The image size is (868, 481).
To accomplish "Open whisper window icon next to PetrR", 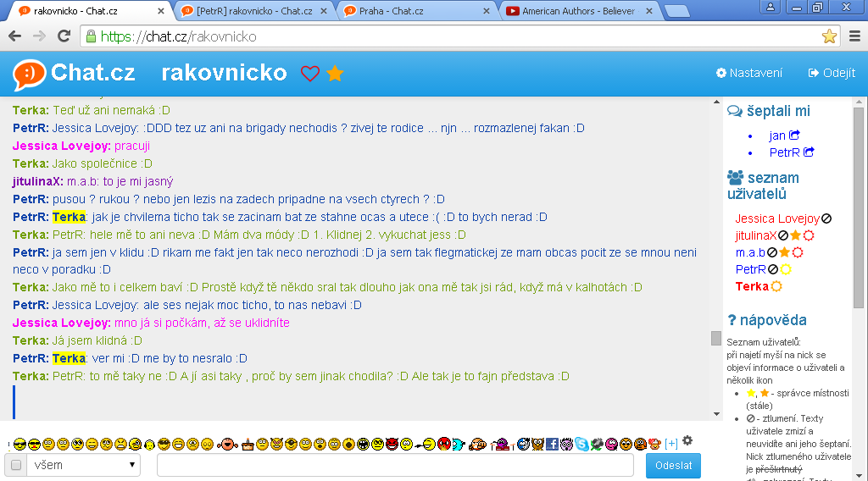I will click(x=809, y=152).
